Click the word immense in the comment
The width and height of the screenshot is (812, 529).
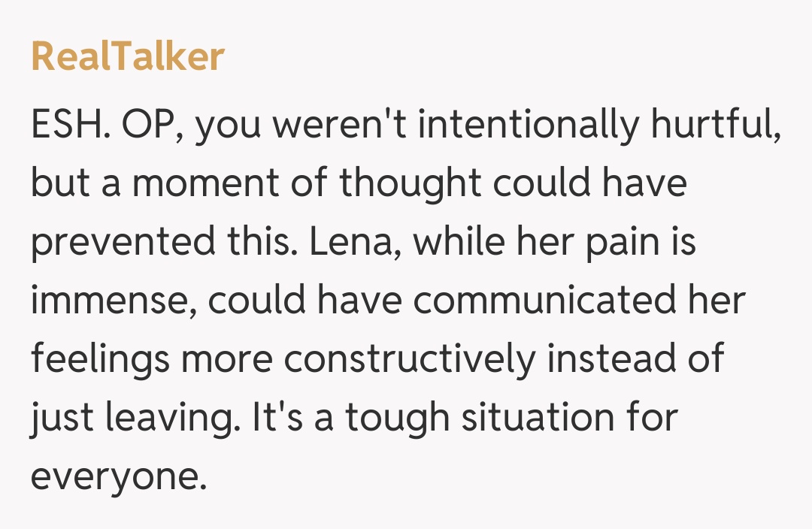click(111, 301)
